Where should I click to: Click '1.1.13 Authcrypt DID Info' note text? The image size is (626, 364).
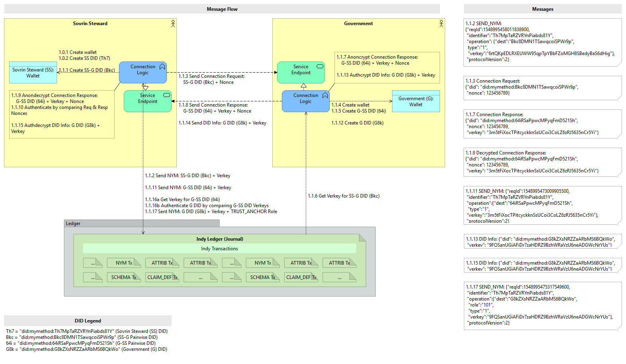386,75
